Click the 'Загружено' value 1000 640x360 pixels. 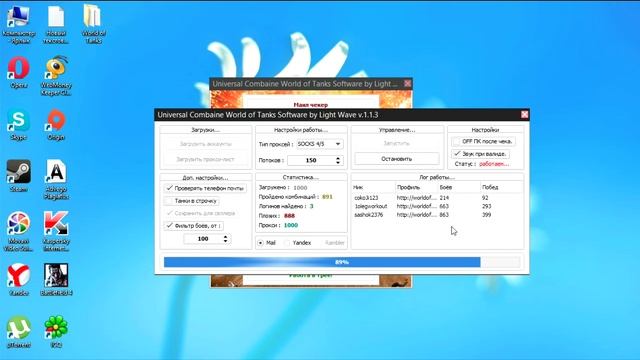300,187
